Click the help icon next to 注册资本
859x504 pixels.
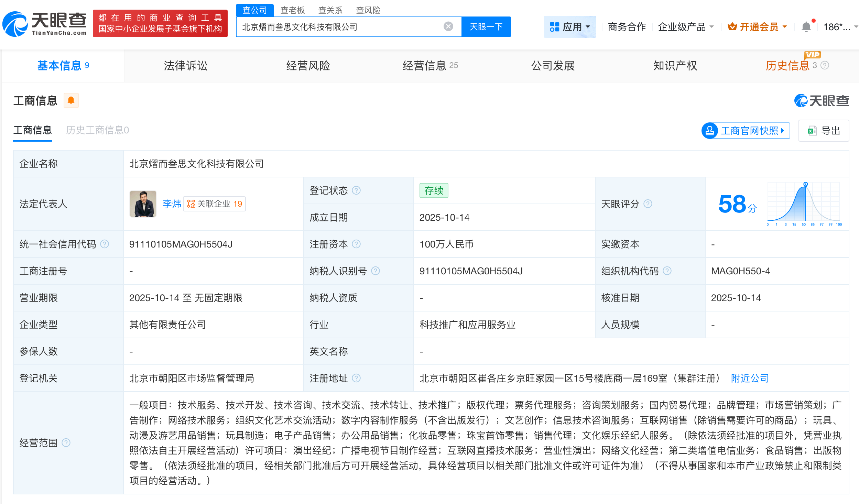(357, 244)
